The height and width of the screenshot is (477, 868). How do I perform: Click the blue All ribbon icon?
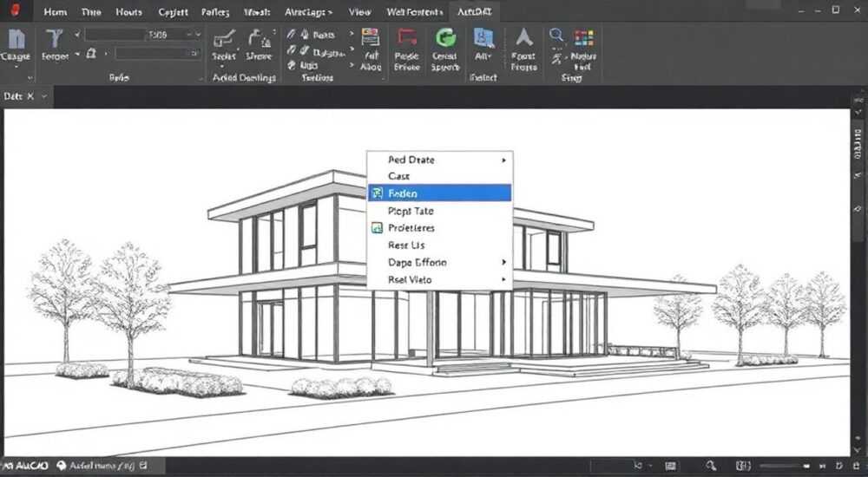coord(483,37)
